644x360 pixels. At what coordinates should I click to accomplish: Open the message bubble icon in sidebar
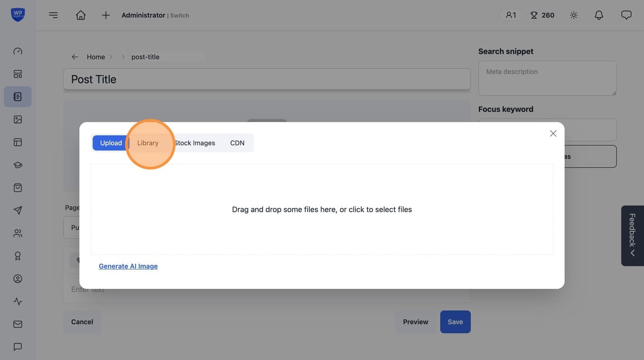point(18,347)
